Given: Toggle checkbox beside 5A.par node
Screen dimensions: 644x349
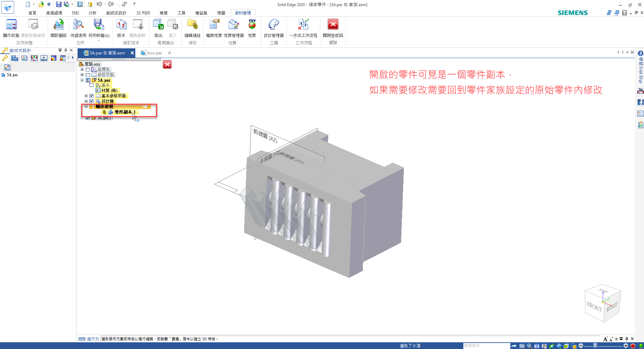Looking at the screenshot, I should [88, 80].
